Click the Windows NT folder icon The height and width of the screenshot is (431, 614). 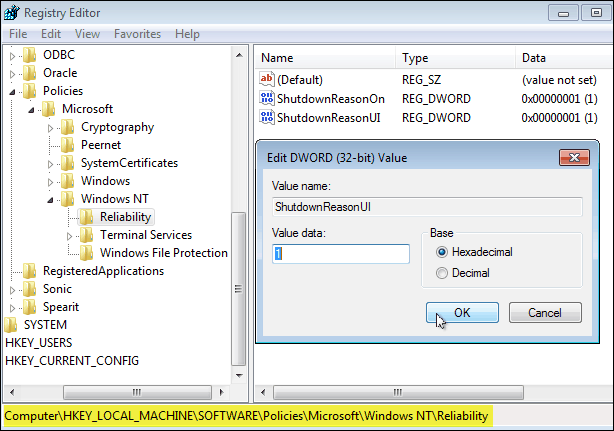[x=68, y=199]
